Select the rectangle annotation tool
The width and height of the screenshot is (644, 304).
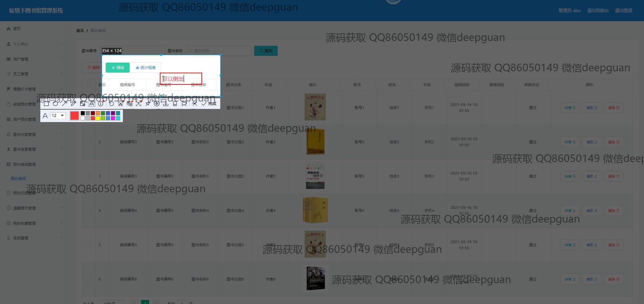coord(46,104)
